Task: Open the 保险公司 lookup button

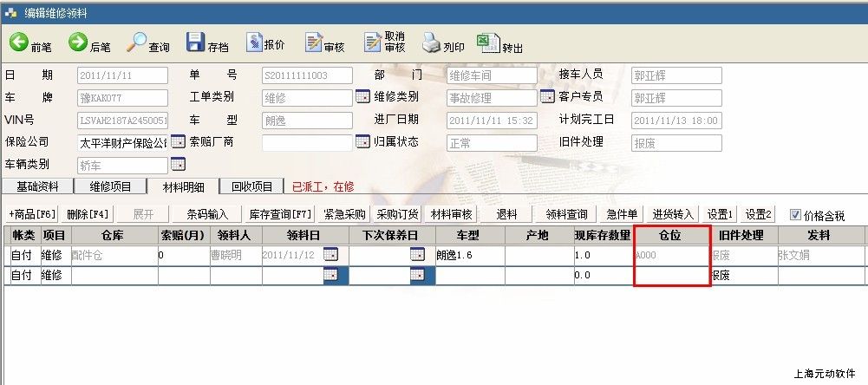Action: pyautogui.click(x=177, y=141)
